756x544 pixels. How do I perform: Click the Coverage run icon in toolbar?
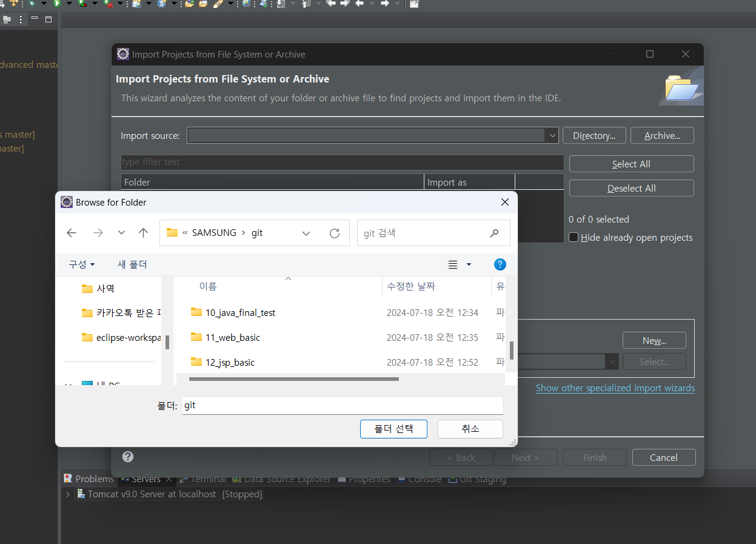click(82, 4)
